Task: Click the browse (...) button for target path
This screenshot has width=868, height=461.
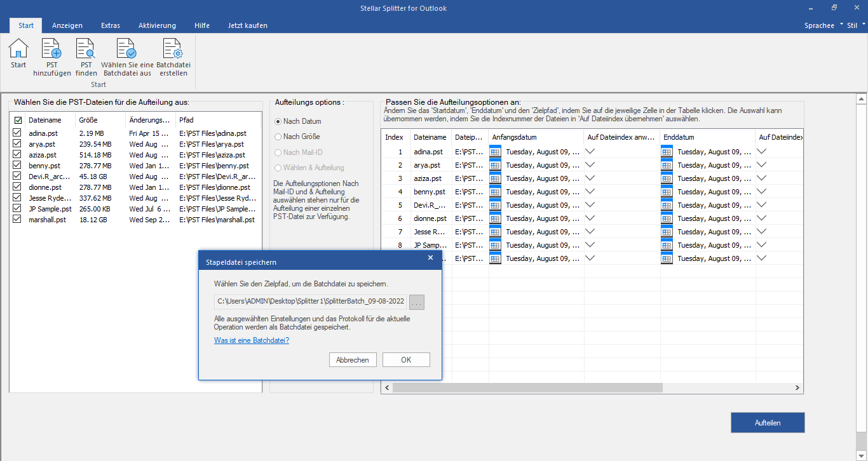Action: coord(417,302)
